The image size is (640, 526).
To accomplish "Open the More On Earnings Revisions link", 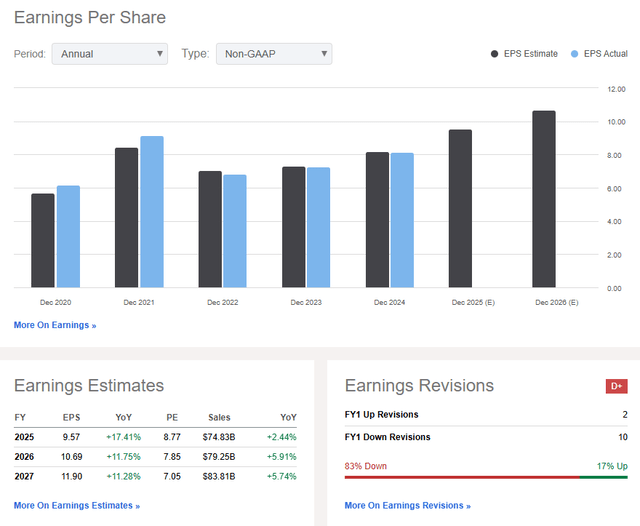I will click(407, 506).
